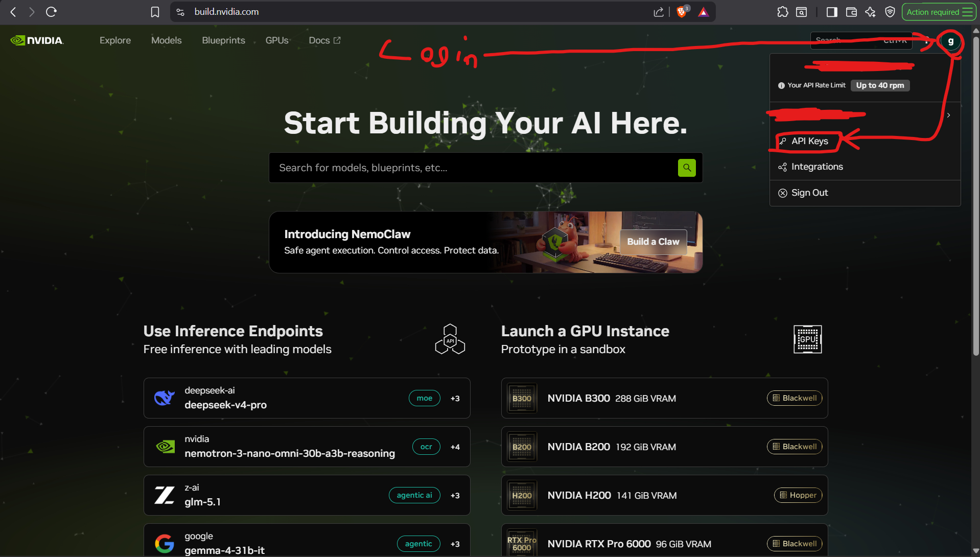Viewport: 980px width, 557px height.
Task: Click the top-right Search Ctrl+K box
Action: [x=861, y=40]
